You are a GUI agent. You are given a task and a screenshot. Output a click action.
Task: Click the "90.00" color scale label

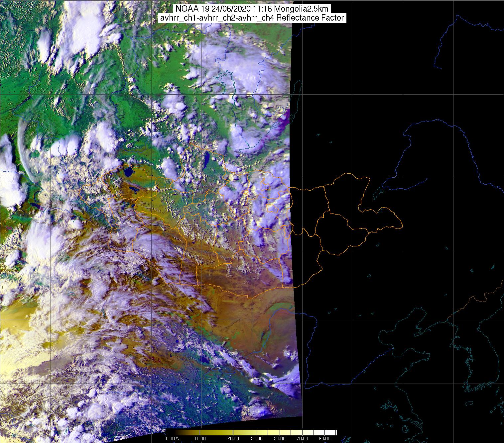click(x=324, y=438)
